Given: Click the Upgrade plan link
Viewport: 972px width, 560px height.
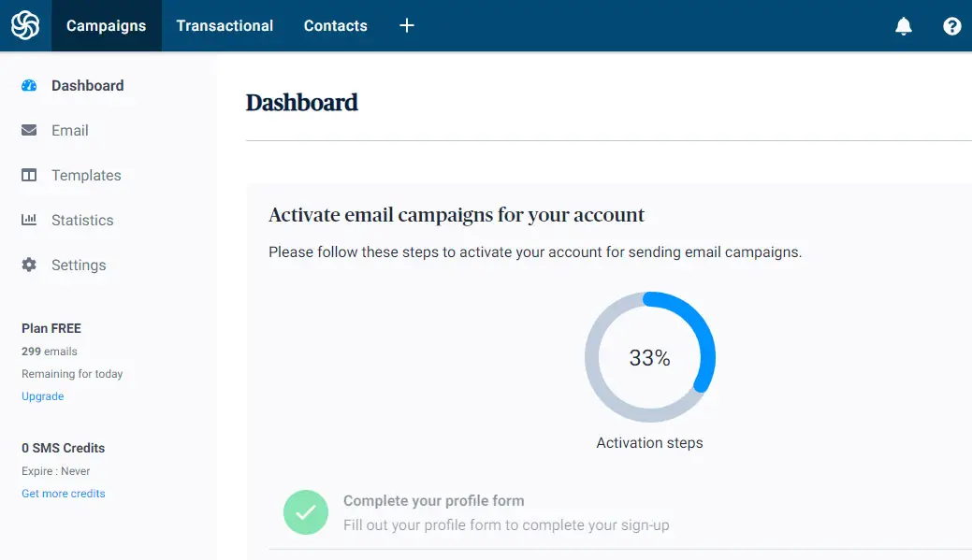Looking at the screenshot, I should click(x=43, y=396).
